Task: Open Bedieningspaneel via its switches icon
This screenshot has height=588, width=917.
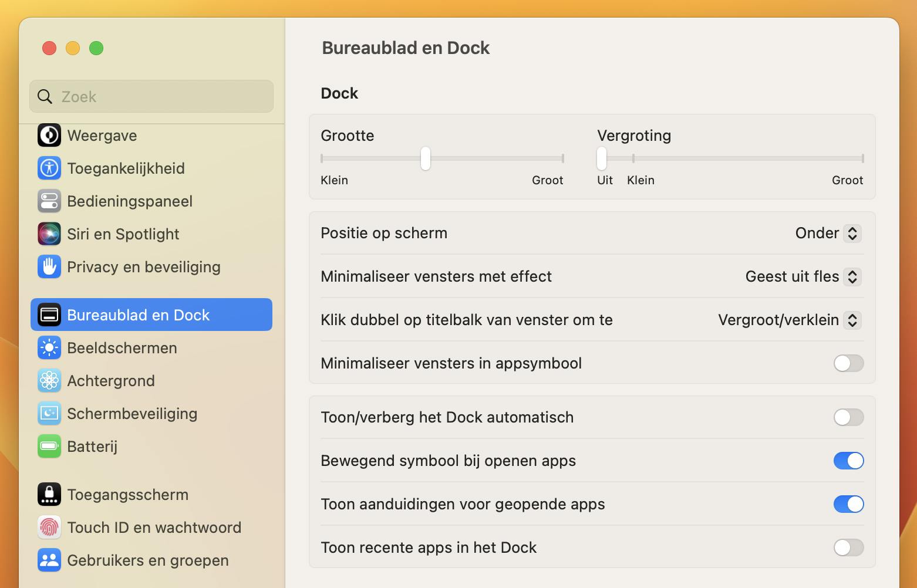Action: [49, 201]
